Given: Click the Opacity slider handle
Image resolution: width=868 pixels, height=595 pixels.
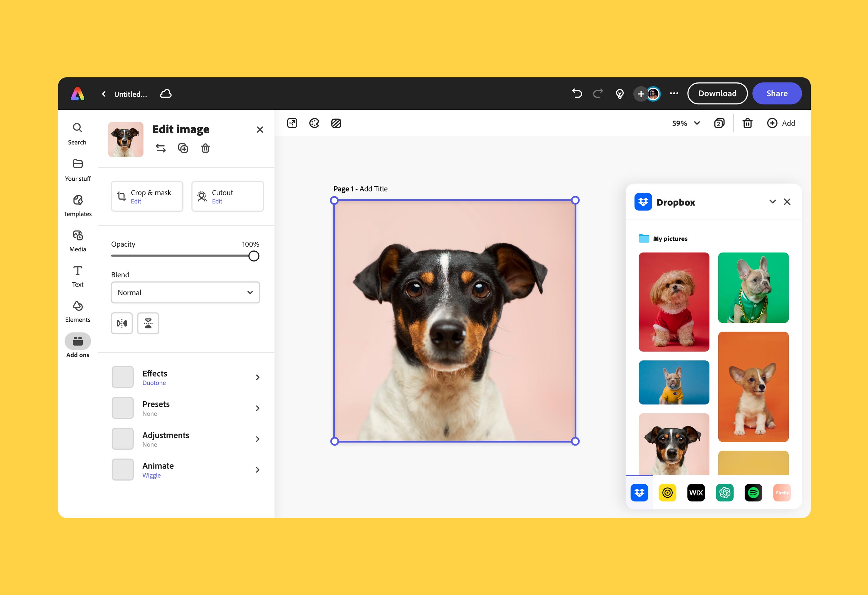Looking at the screenshot, I should point(254,256).
